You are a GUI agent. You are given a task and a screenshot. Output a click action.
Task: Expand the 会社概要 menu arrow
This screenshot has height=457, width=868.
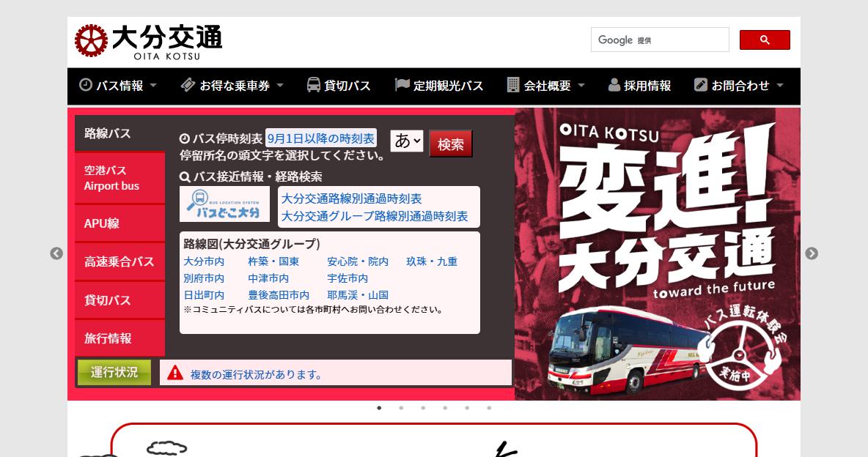[581, 85]
